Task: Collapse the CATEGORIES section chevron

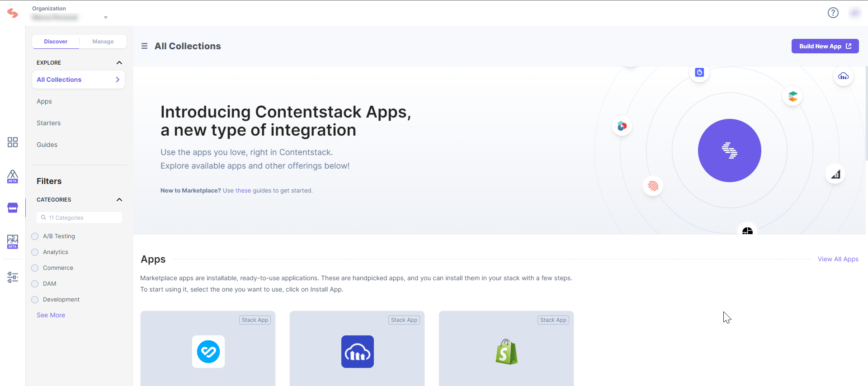Action: point(119,200)
